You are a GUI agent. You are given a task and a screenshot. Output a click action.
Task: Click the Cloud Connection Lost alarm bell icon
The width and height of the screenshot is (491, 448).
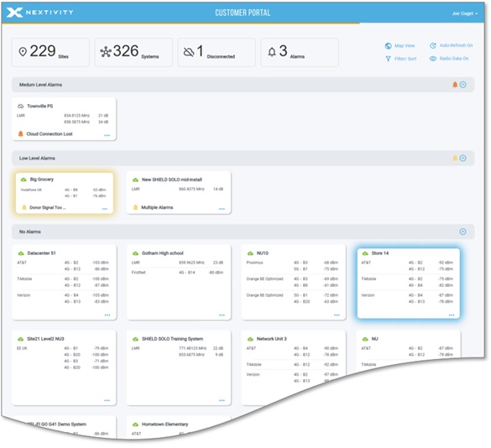(21, 134)
